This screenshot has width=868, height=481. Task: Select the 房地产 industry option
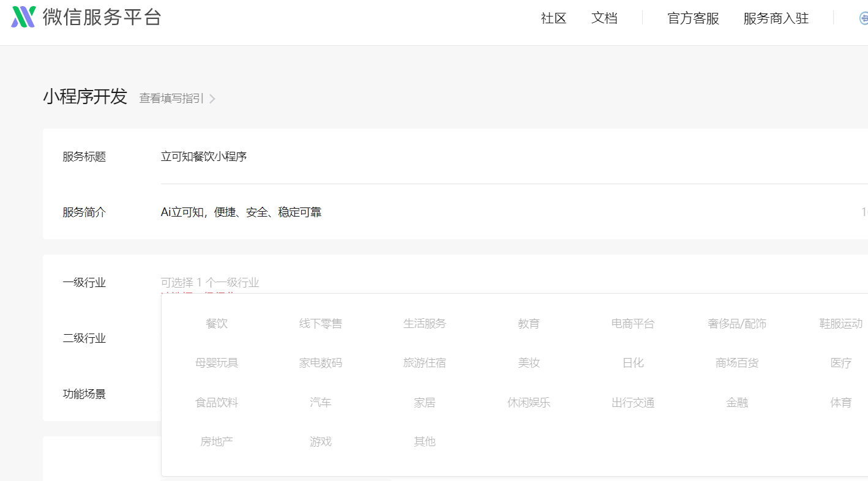click(x=217, y=442)
